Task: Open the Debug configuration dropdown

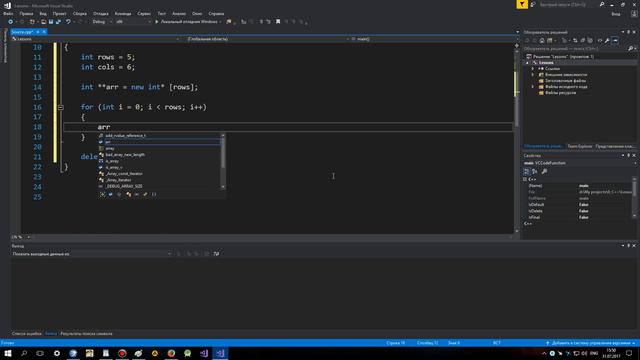Action: 102,22
